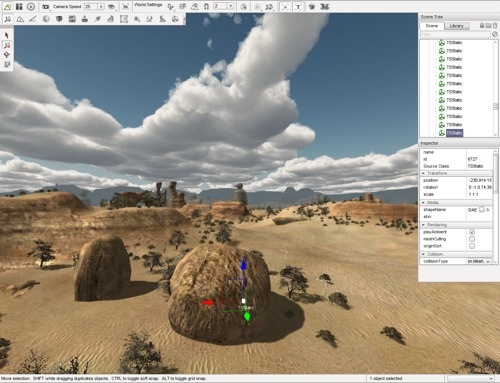Open the Mesh Road Editor icon
500x383 pixels.
[111, 19]
